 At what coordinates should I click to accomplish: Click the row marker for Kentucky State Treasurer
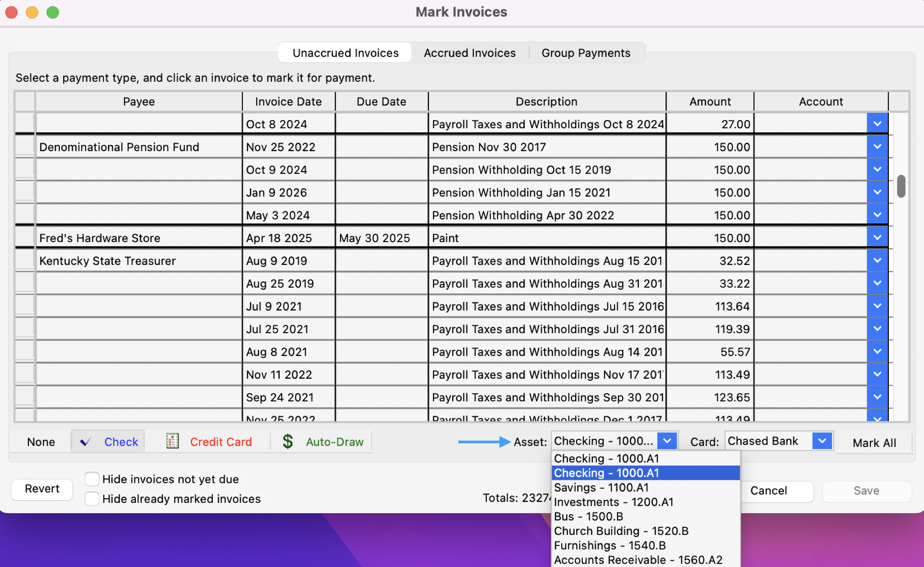click(25, 260)
